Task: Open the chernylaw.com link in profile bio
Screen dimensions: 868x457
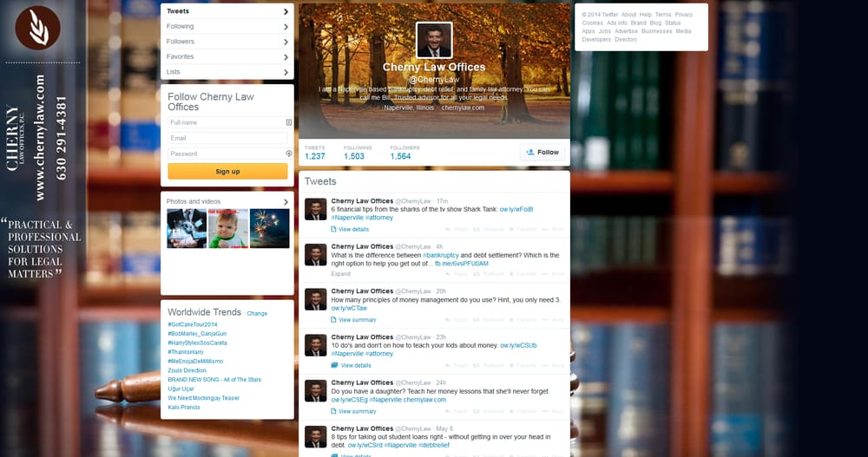Action: click(x=463, y=108)
